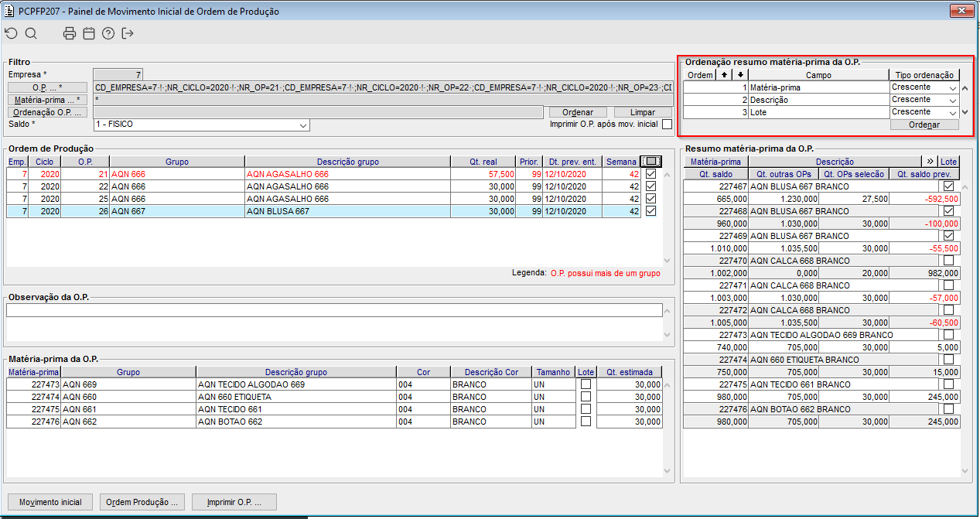Click the Movimento inicial button
Image resolution: width=980 pixels, height=519 pixels.
pyautogui.click(x=50, y=502)
